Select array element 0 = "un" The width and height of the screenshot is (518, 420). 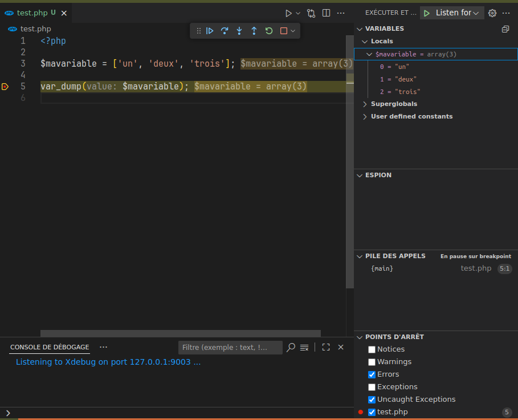pyautogui.click(x=436, y=67)
